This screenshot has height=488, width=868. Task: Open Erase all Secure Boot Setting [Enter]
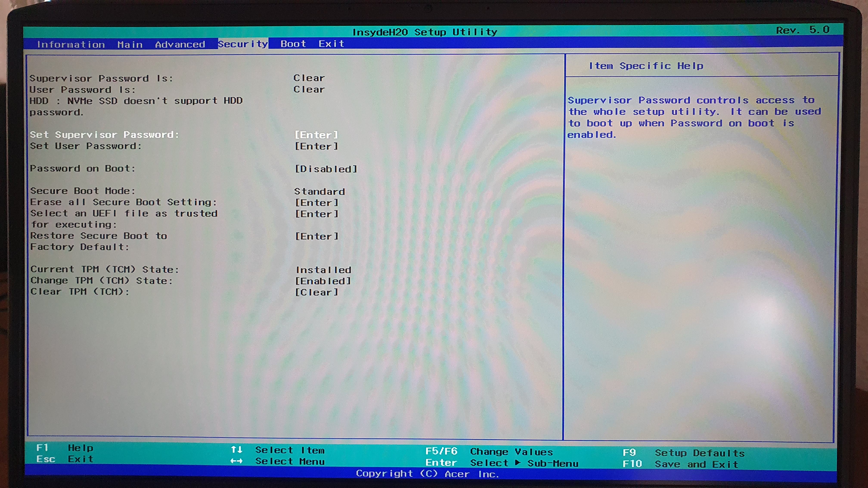[x=316, y=202]
